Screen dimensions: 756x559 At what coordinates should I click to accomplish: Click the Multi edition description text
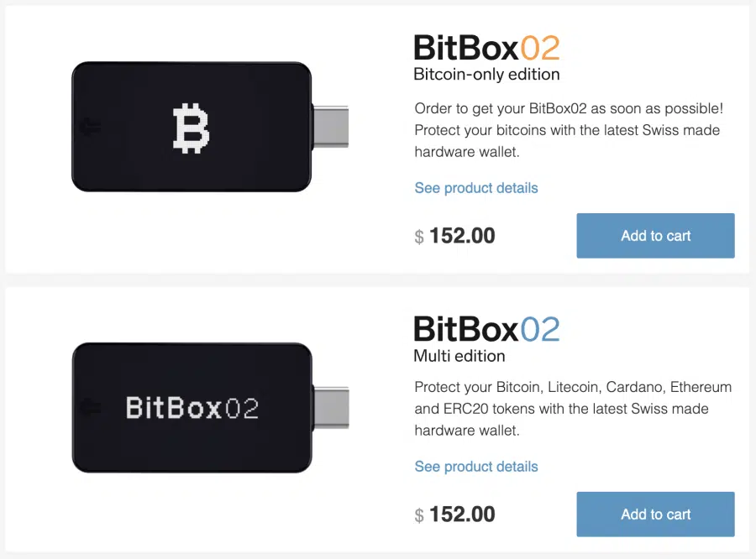573,409
